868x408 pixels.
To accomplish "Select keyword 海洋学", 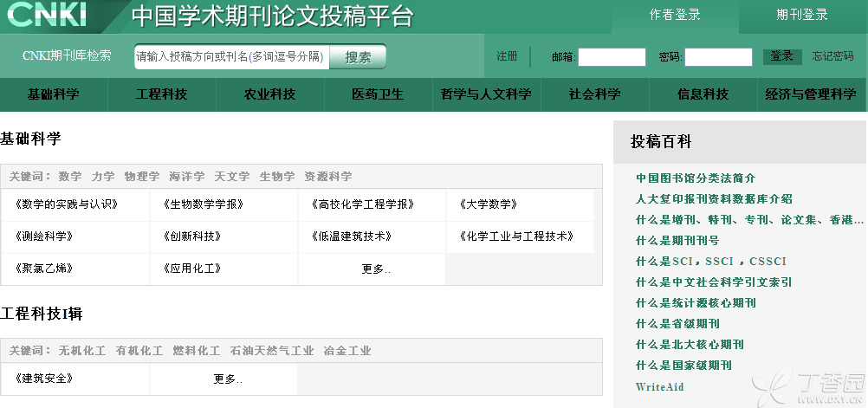I will click(x=187, y=177).
